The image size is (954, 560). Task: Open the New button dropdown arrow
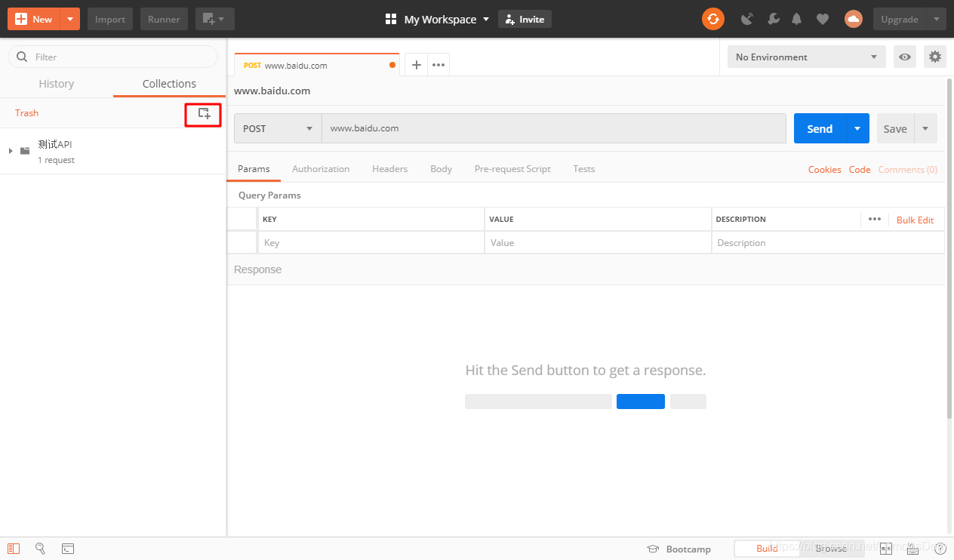click(x=70, y=19)
